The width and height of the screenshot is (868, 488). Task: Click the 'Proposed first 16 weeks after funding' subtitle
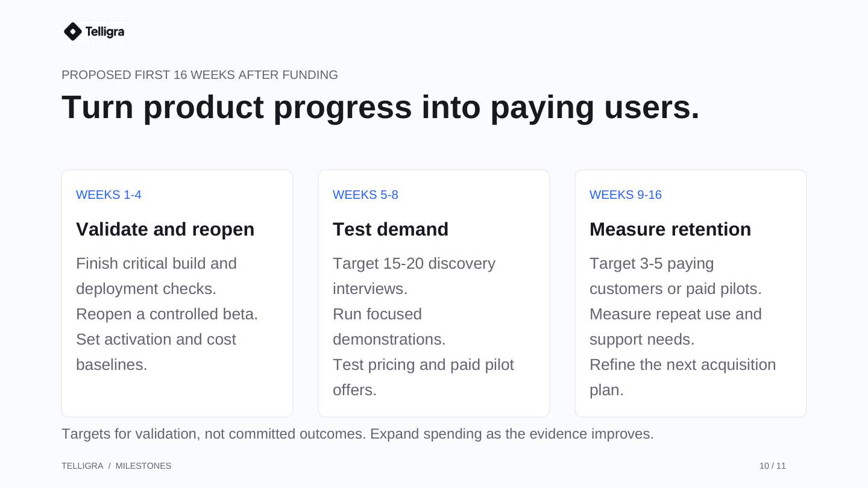pyautogui.click(x=200, y=75)
